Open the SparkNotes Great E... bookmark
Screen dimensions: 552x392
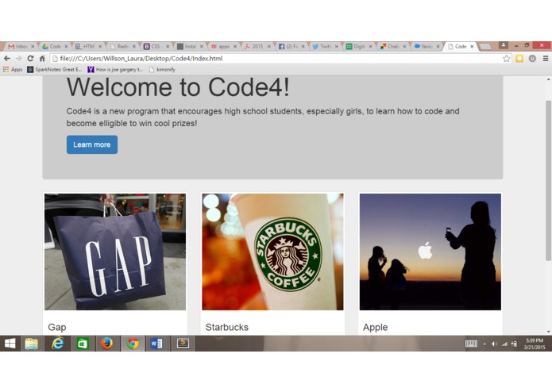(55, 70)
